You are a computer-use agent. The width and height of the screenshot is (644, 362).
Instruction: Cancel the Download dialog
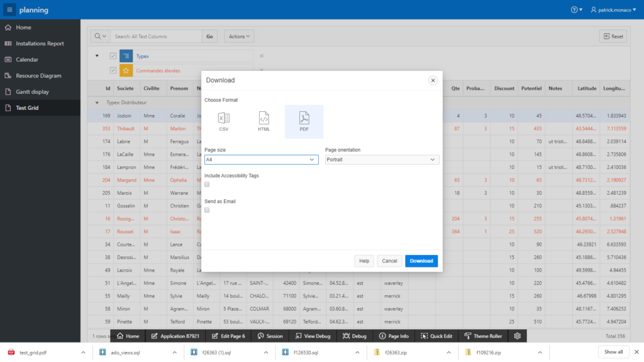pyautogui.click(x=389, y=261)
